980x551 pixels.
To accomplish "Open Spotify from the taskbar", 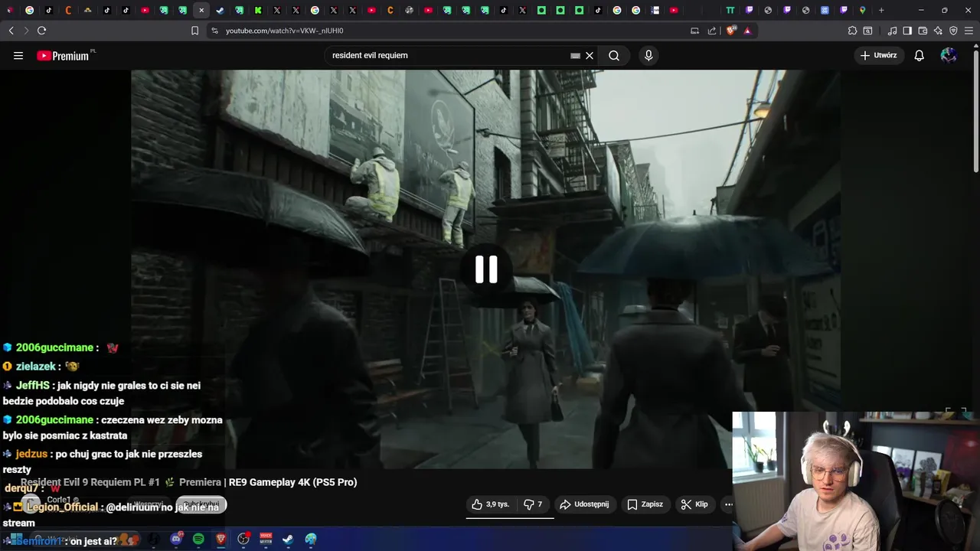I will click(x=198, y=539).
